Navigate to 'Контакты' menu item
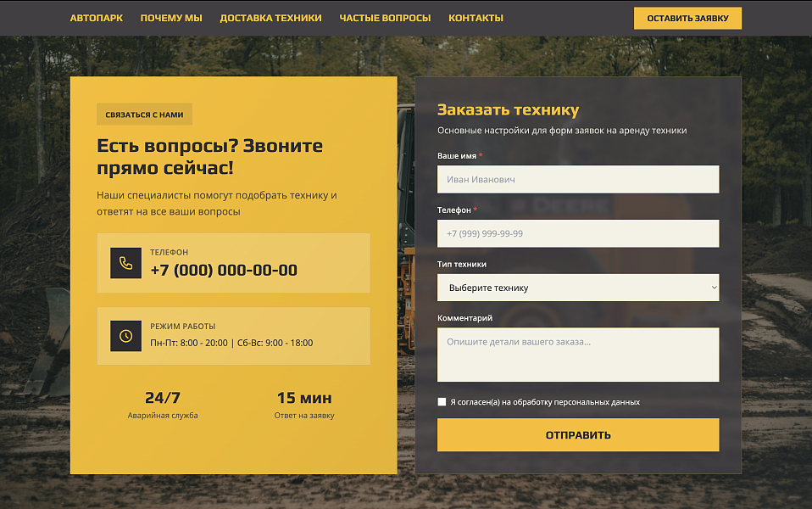This screenshot has width=812, height=509. pos(476,18)
